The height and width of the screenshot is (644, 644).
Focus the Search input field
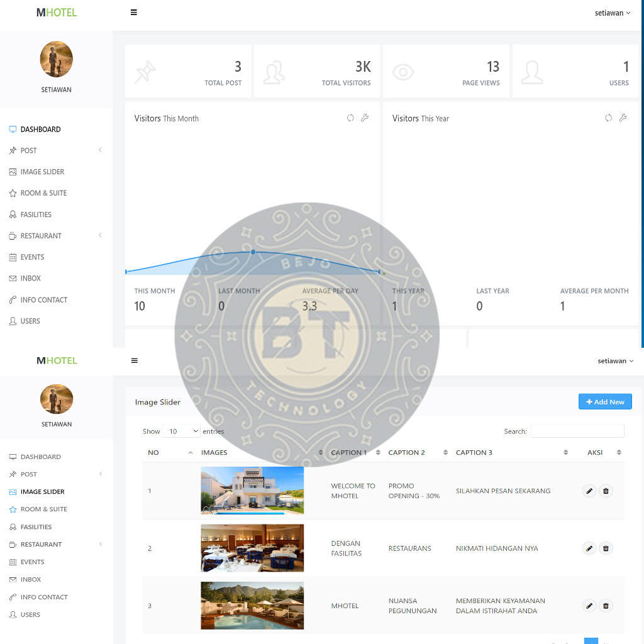(577, 431)
